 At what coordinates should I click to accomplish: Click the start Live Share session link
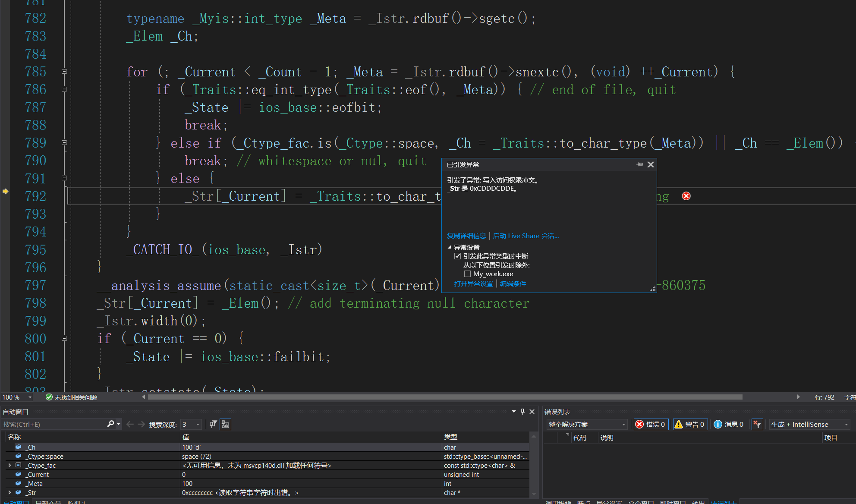point(526,236)
